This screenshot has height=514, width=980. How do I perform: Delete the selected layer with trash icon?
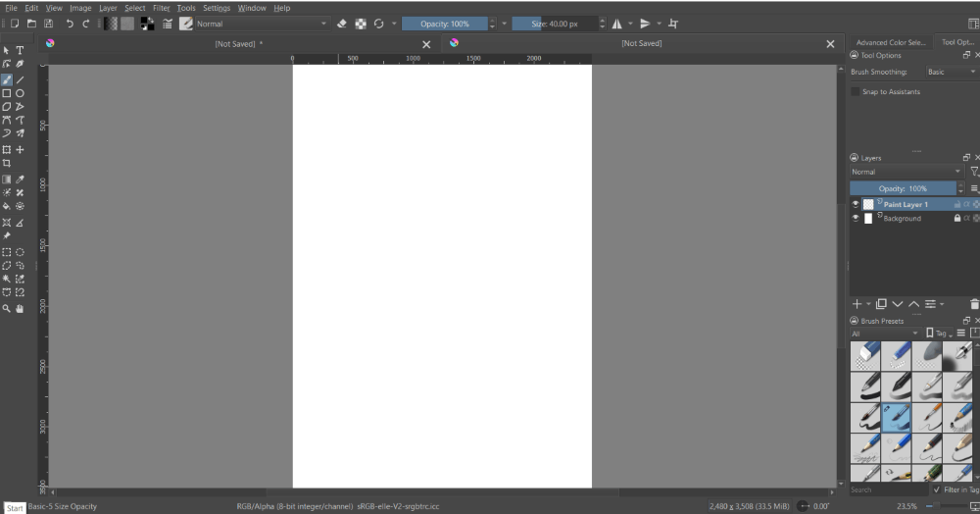(x=974, y=304)
